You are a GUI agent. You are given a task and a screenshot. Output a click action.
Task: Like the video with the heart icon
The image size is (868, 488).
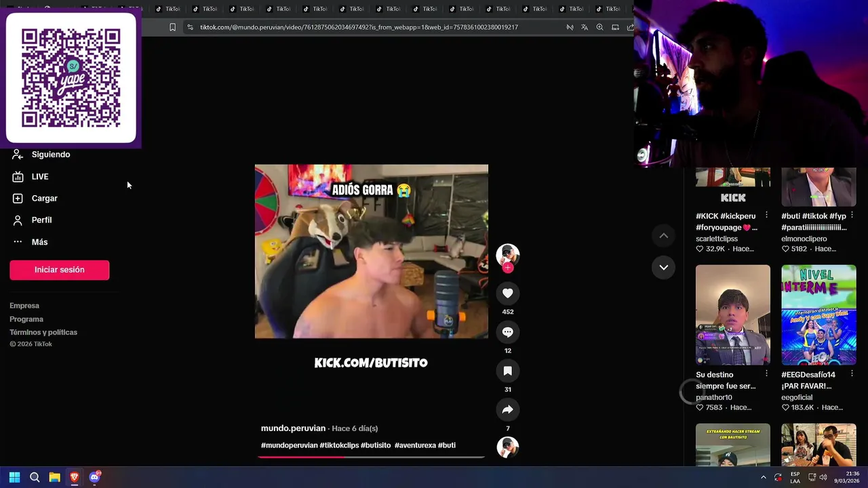click(507, 293)
